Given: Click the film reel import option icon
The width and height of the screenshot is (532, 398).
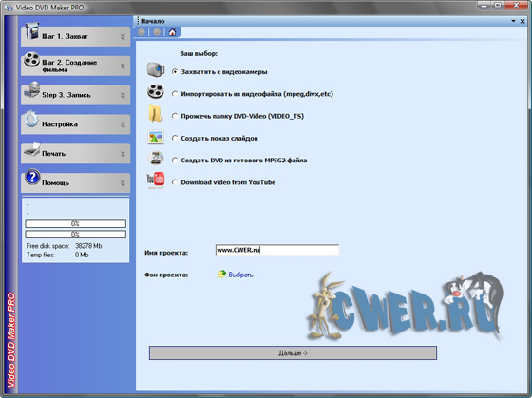Looking at the screenshot, I should 156,91.
